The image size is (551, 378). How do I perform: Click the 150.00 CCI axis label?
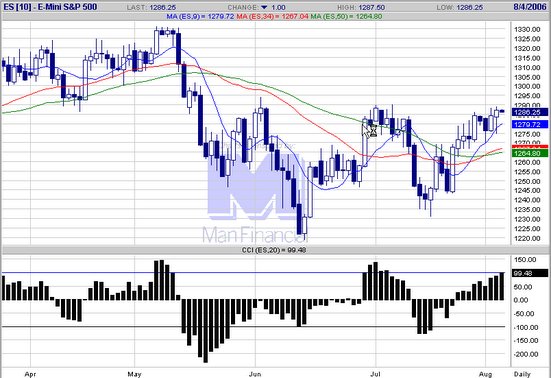pos(525,260)
